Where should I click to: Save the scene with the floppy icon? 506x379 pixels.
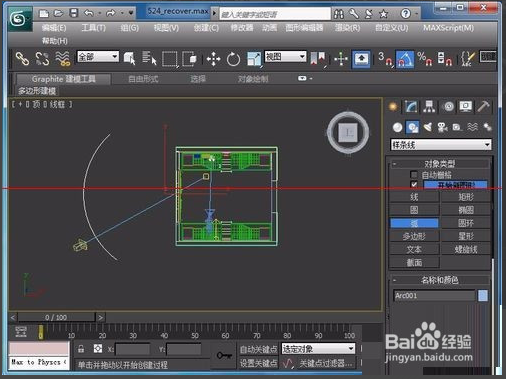coord(74,13)
